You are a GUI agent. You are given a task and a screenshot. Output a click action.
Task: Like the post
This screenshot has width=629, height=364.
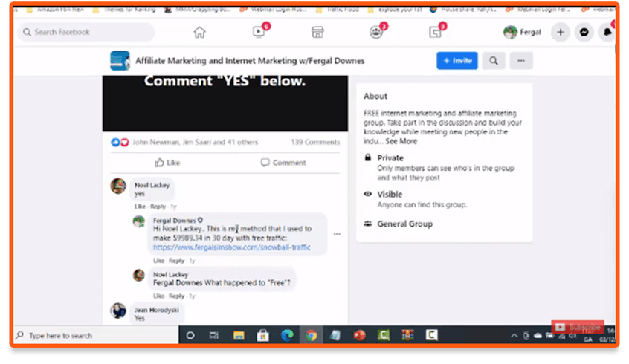point(167,163)
